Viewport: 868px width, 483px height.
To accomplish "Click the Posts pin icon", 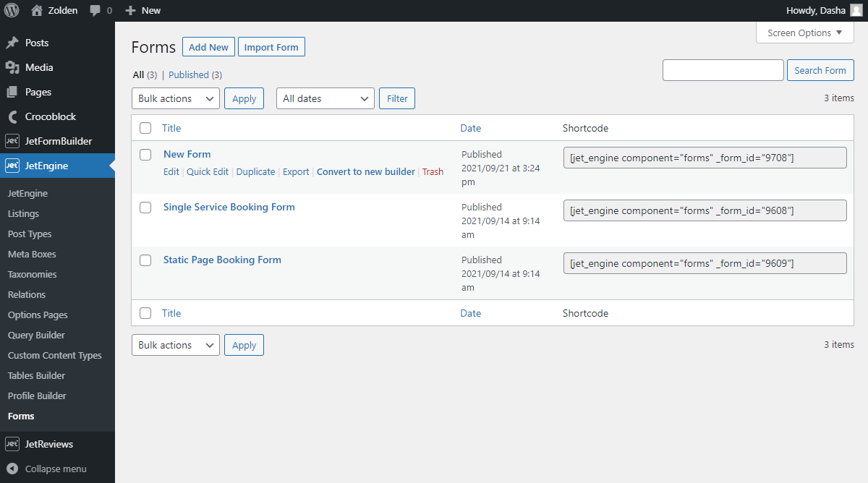I will (12, 43).
